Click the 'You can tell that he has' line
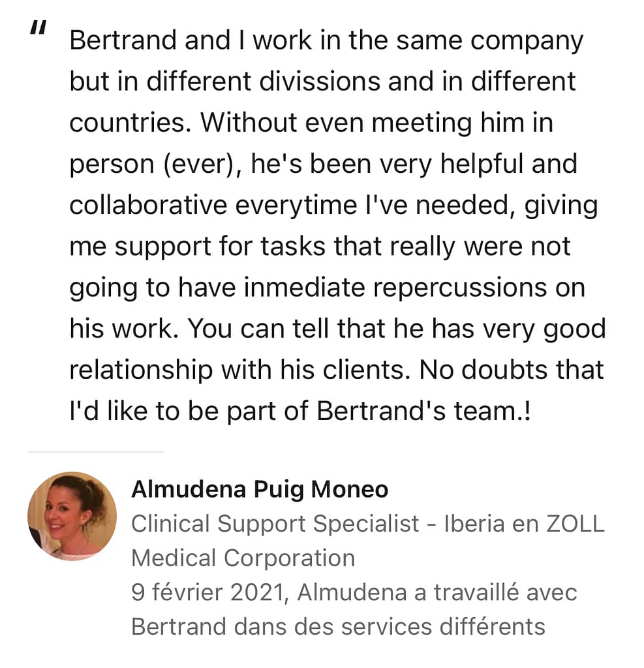 (337, 329)
